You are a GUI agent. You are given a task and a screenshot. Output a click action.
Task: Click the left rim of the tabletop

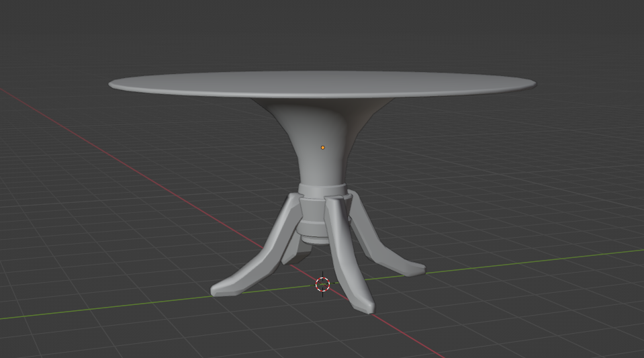pyautogui.click(x=114, y=85)
